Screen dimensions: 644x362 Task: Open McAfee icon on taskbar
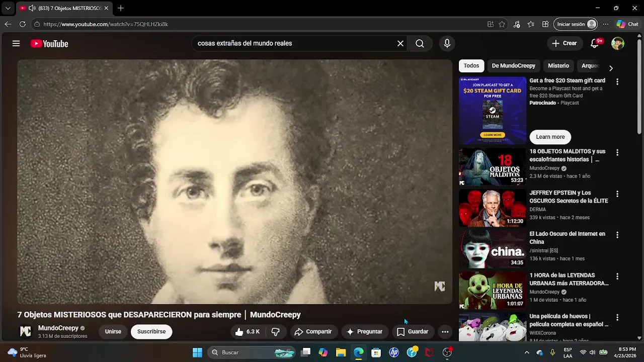[x=429, y=352]
